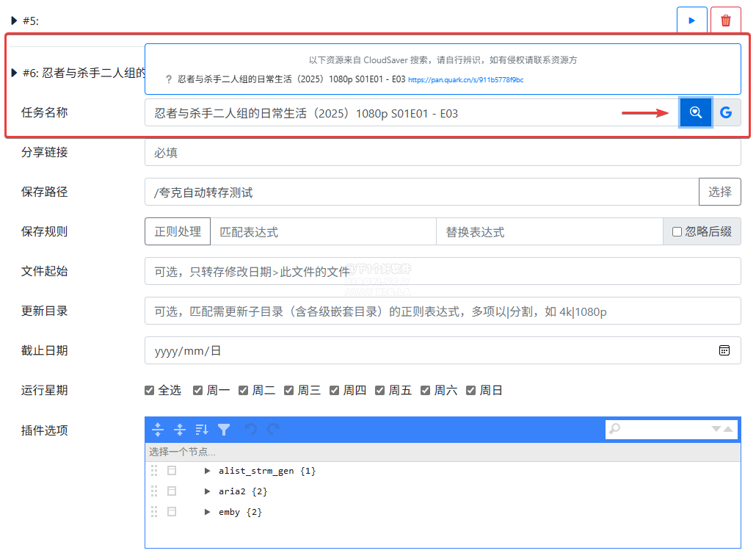Redo last action in plugin editor
This screenshot has width=756, height=556.
click(273, 429)
